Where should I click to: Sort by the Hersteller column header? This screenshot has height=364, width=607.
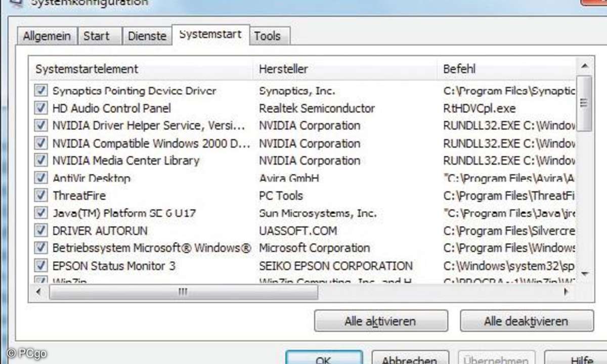pos(345,69)
